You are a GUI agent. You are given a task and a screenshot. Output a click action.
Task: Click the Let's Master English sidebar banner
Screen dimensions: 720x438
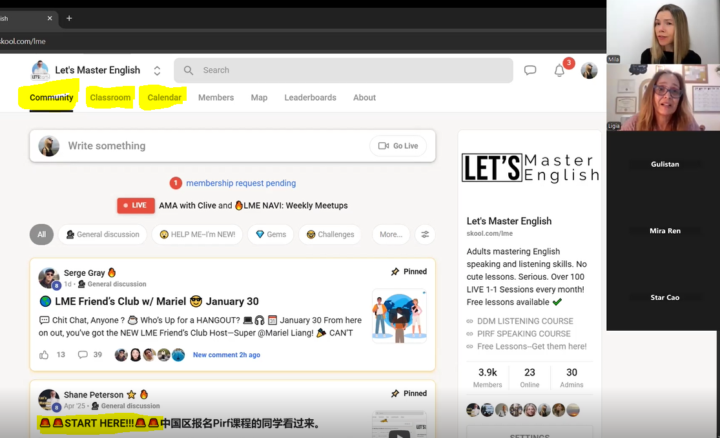[x=530, y=168]
